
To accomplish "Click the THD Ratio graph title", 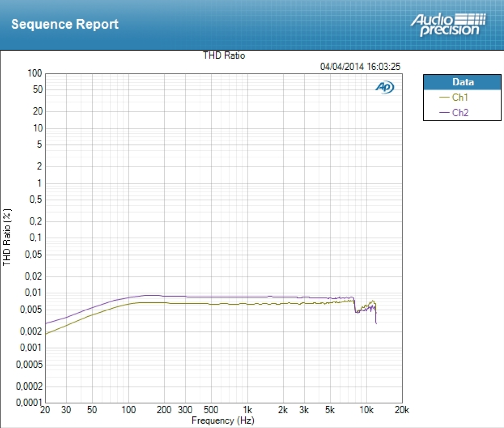I will click(224, 56).
